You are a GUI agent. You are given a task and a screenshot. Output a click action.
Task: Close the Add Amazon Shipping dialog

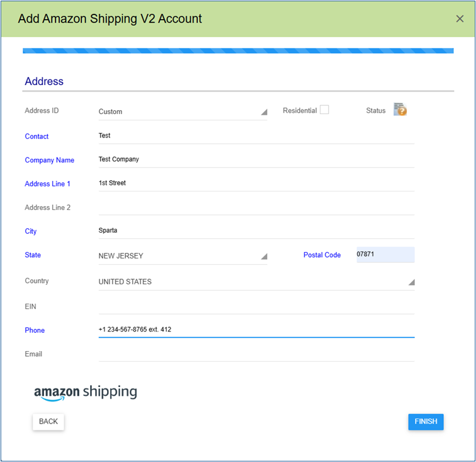click(x=460, y=19)
